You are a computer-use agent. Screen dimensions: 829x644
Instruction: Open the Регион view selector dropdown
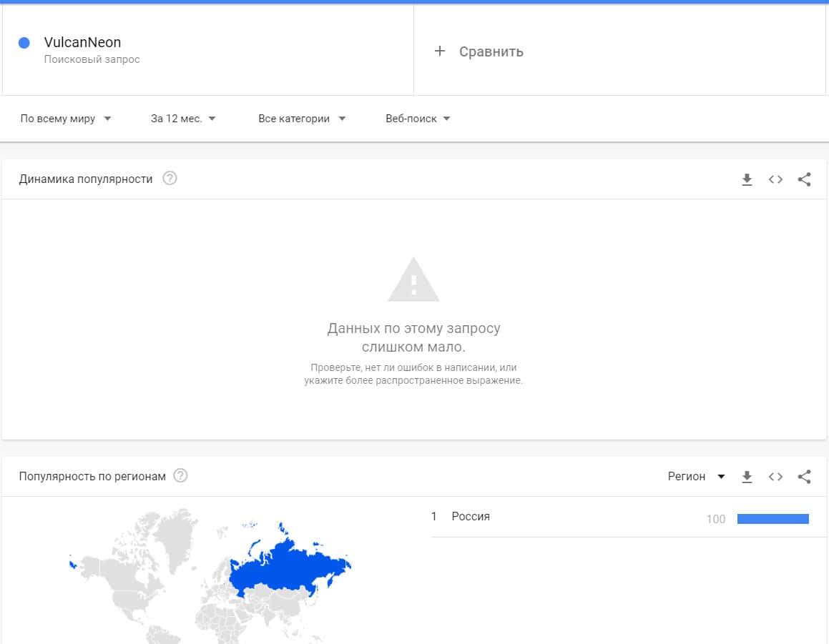tap(696, 477)
